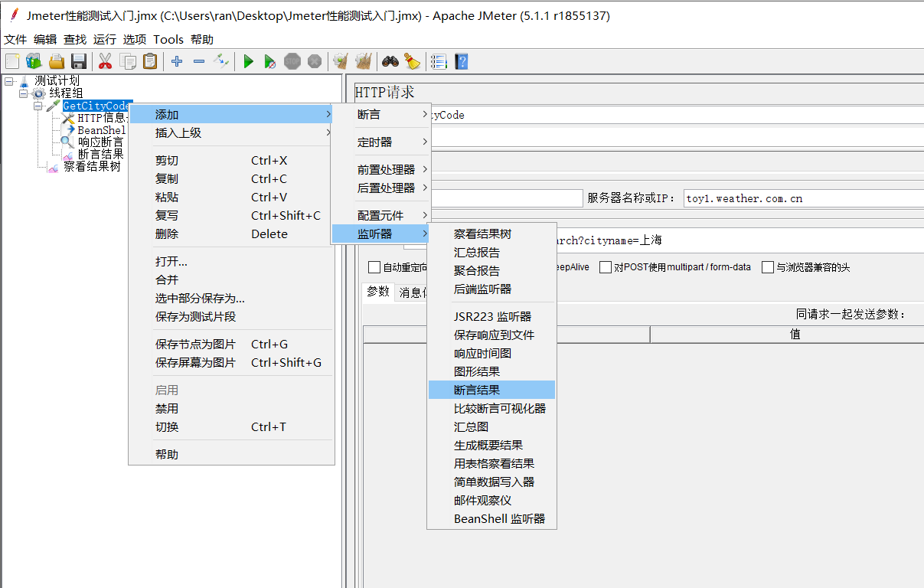The height and width of the screenshot is (588, 924).
Task: Expand the 配置元件 submenu
Action: (x=381, y=215)
